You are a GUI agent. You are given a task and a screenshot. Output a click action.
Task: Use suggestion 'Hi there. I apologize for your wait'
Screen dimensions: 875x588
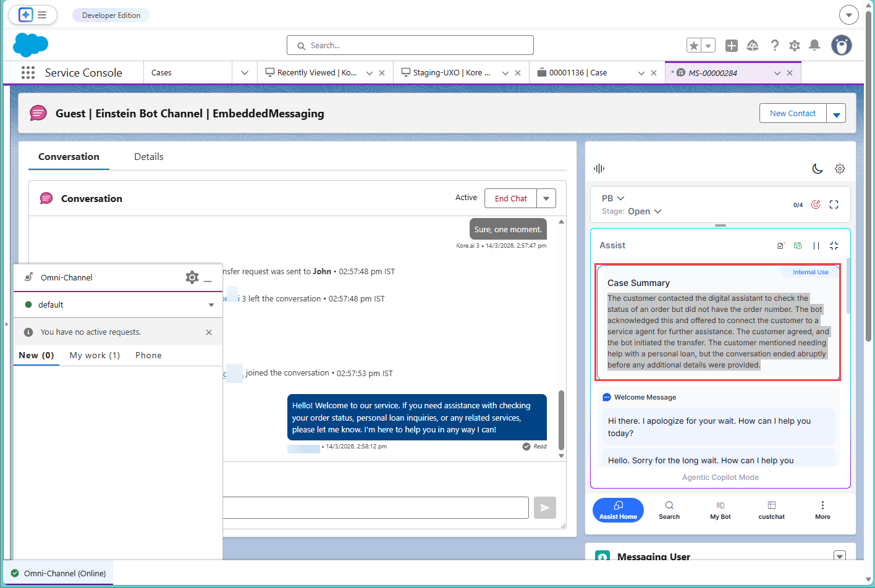[718, 427]
